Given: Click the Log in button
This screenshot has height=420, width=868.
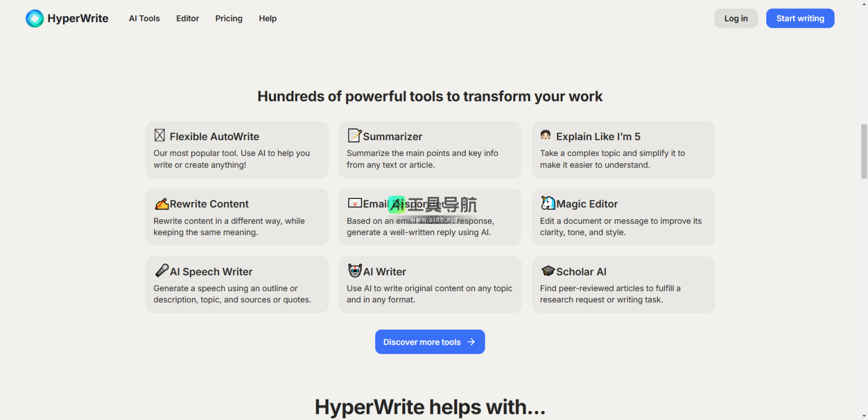Looking at the screenshot, I should (736, 18).
